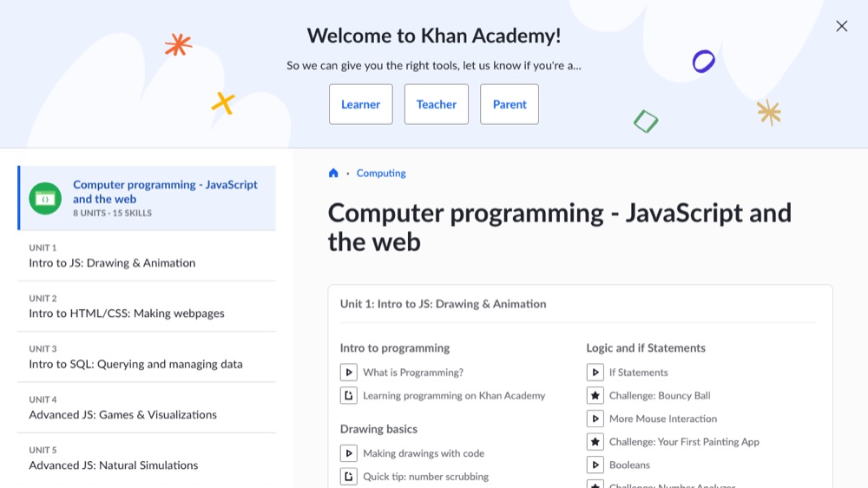
Task: Open Challenge: Your First Painting App
Action: (684, 442)
